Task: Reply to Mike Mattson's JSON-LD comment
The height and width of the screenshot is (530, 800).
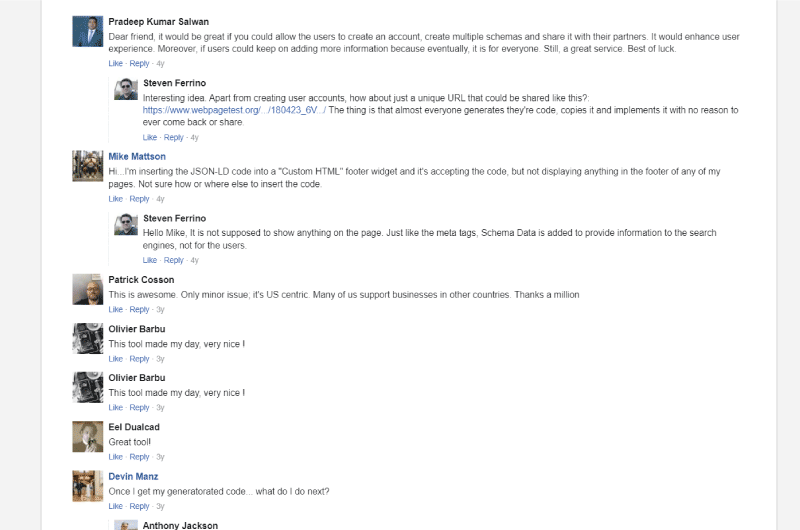Action: tap(139, 199)
